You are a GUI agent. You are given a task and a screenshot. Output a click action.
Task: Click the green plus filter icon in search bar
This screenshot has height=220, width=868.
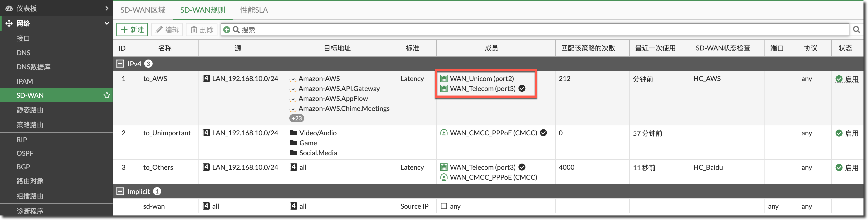[227, 30]
